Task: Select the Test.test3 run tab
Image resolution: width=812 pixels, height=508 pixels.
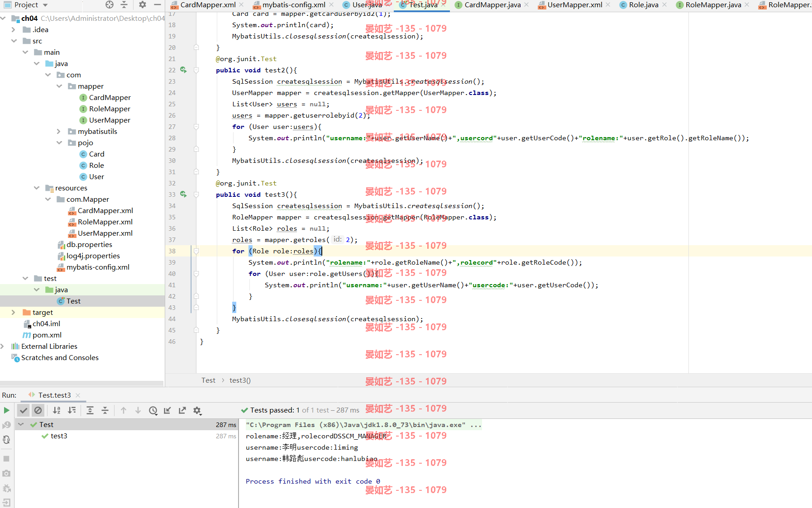Action: 54,395
